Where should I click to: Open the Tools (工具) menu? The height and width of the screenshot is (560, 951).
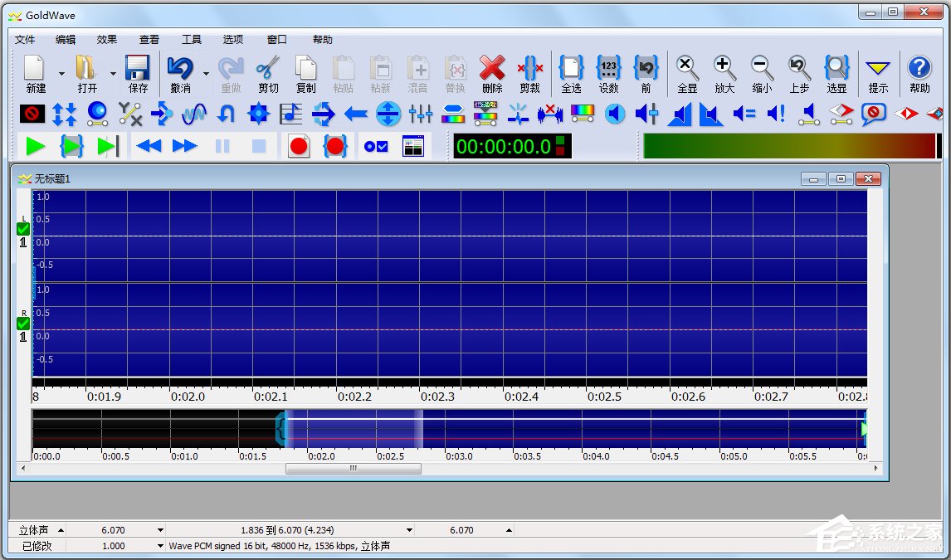(x=192, y=39)
